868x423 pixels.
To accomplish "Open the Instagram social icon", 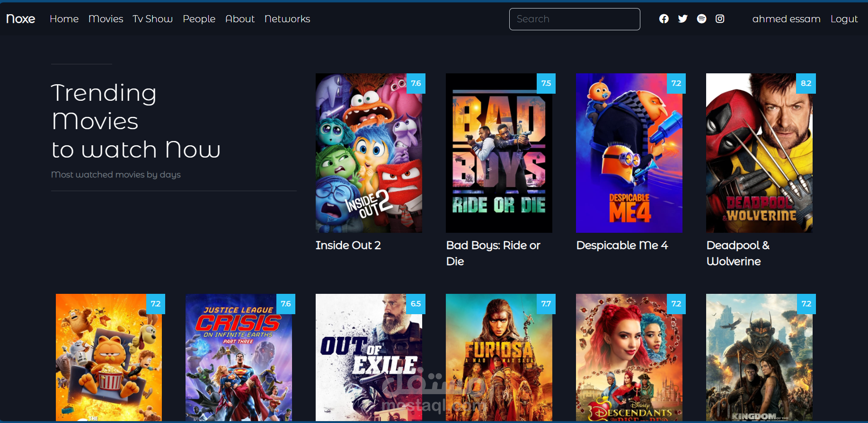I will pos(720,19).
